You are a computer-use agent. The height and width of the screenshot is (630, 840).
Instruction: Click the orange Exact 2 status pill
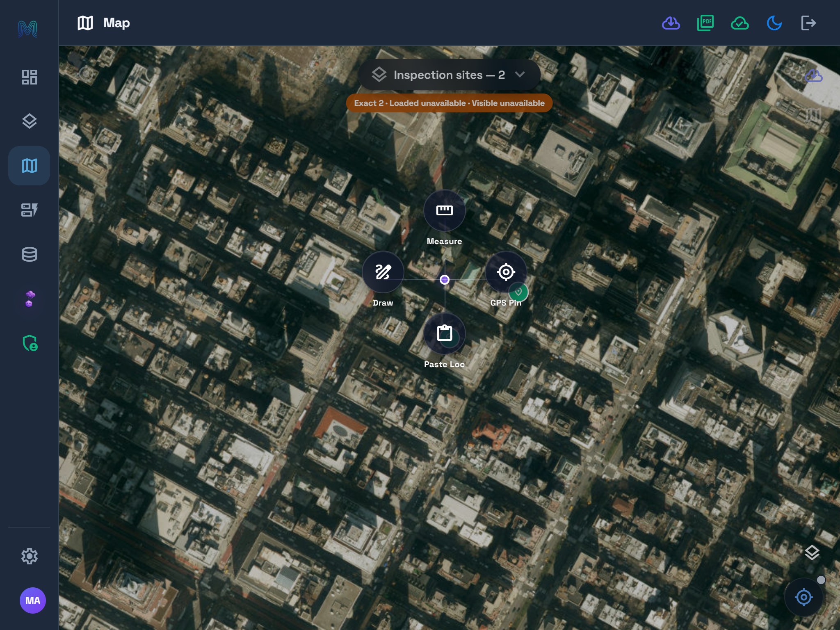coord(449,103)
